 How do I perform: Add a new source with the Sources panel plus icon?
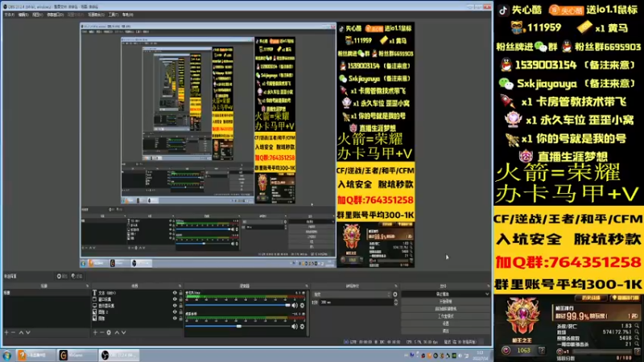click(x=95, y=332)
